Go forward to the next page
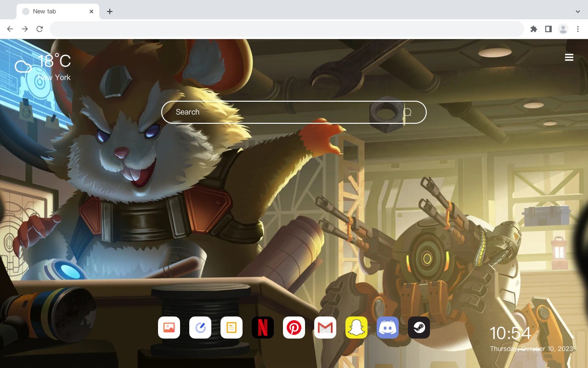Image resolution: width=588 pixels, height=368 pixels. coord(25,29)
